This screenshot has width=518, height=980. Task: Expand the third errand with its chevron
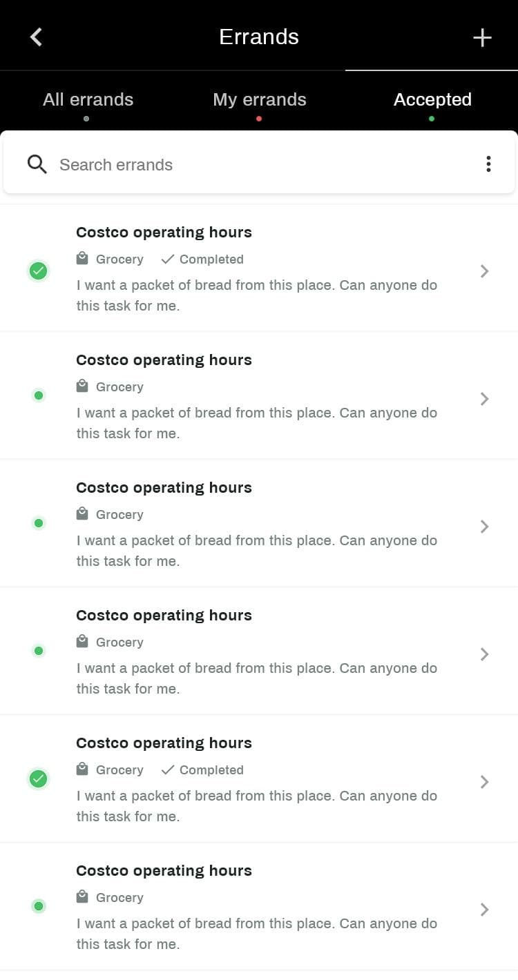point(484,527)
